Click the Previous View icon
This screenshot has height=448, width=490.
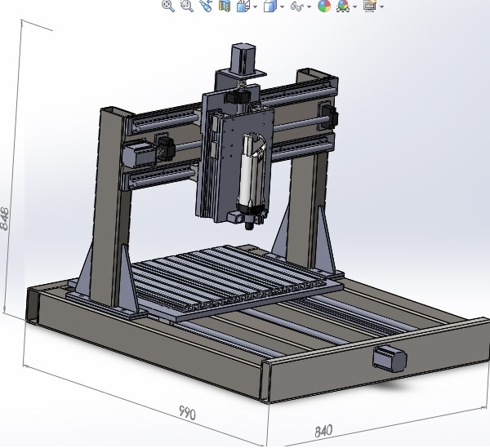click(x=206, y=6)
